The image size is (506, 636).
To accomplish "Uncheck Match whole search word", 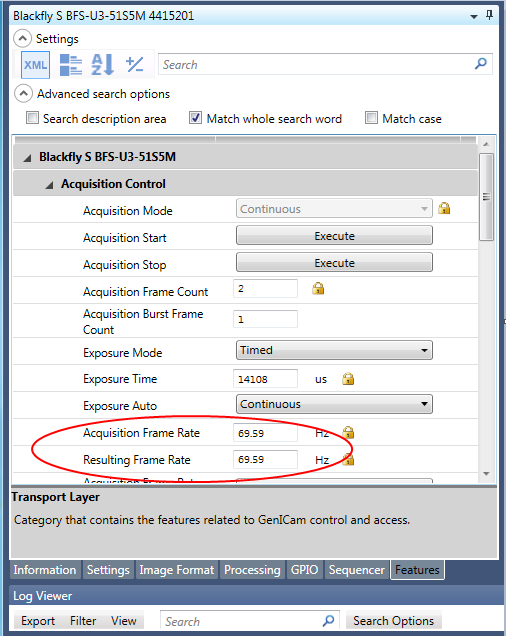I will click(x=195, y=118).
